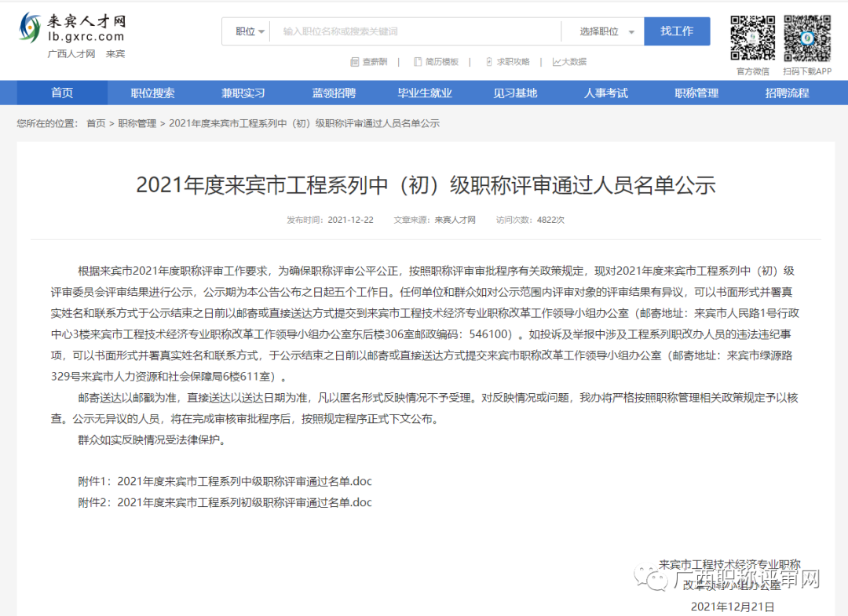This screenshot has width=848, height=616.
Task: Click the signature date 2021年12月21日
Action: pyautogui.click(x=733, y=607)
